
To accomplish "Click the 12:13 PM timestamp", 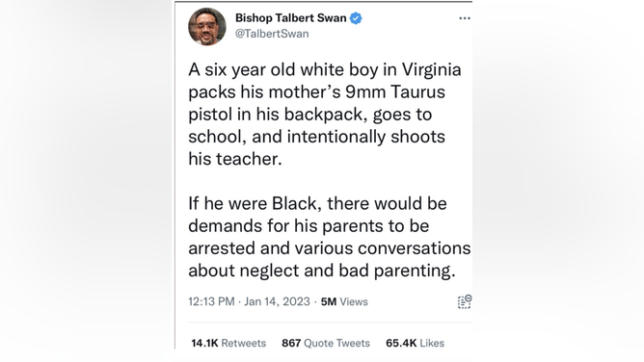I will (x=211, y=301).
